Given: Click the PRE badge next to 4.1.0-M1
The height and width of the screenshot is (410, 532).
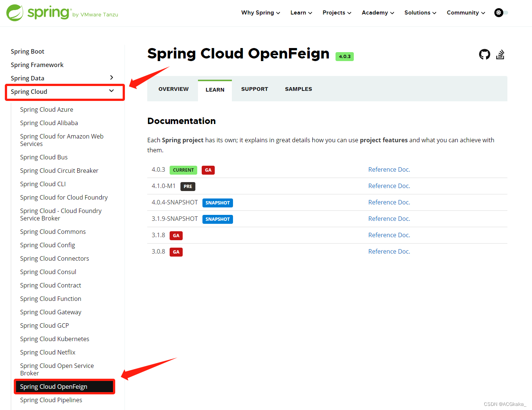Looking at the screenshot, I should (x=188, y=186).
